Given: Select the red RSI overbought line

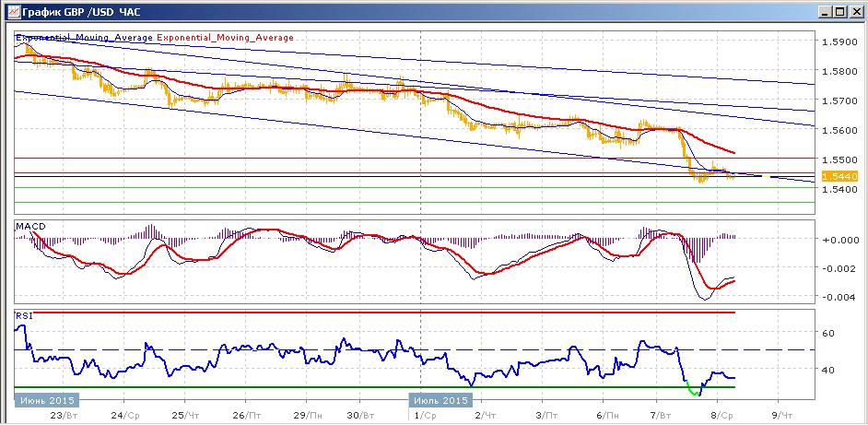Looking at the screenshot, I should pyautogui.click(x=375, y=313).
